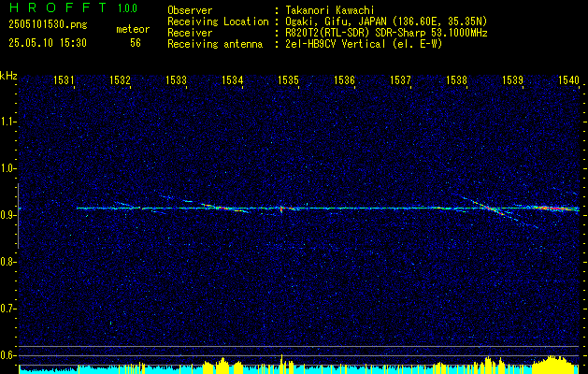Viewport: 588px width, 374px height.
Task: Click the 2el-HB9CV Vertical antenna description
Action: [x=364, y=44]
